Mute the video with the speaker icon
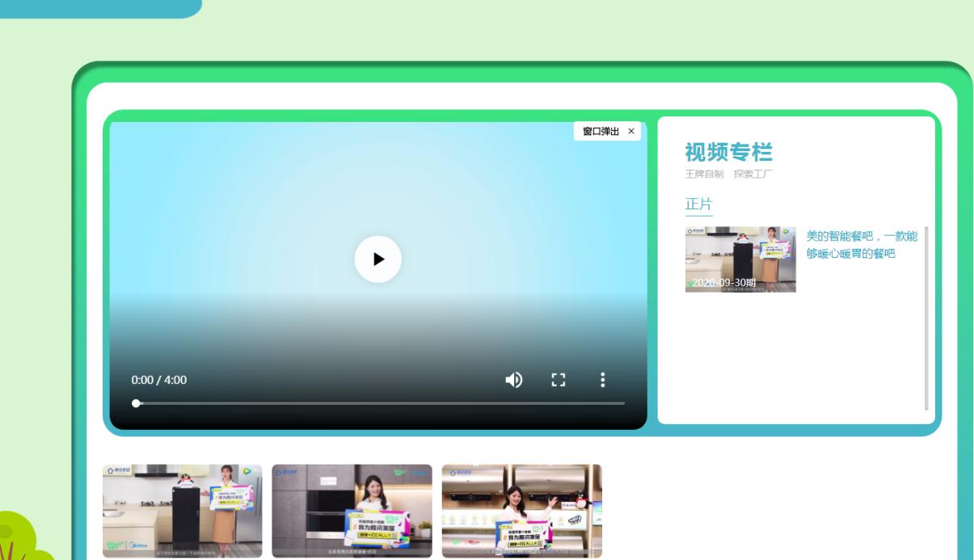974x560 pixels. (513, 380)
